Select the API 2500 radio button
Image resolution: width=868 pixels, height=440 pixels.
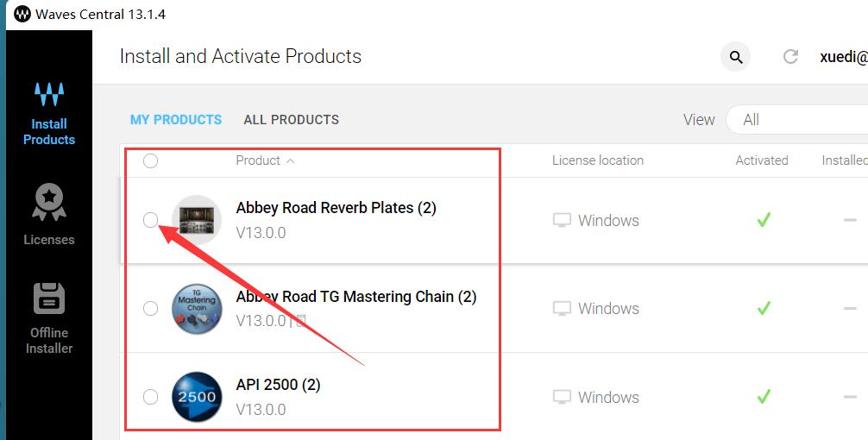(151, 397)
